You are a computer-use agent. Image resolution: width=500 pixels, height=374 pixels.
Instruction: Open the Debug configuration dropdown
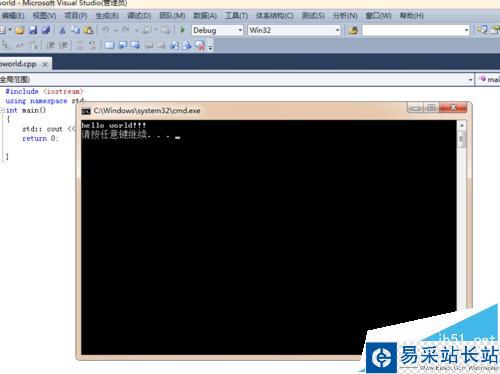coord(240,30)
